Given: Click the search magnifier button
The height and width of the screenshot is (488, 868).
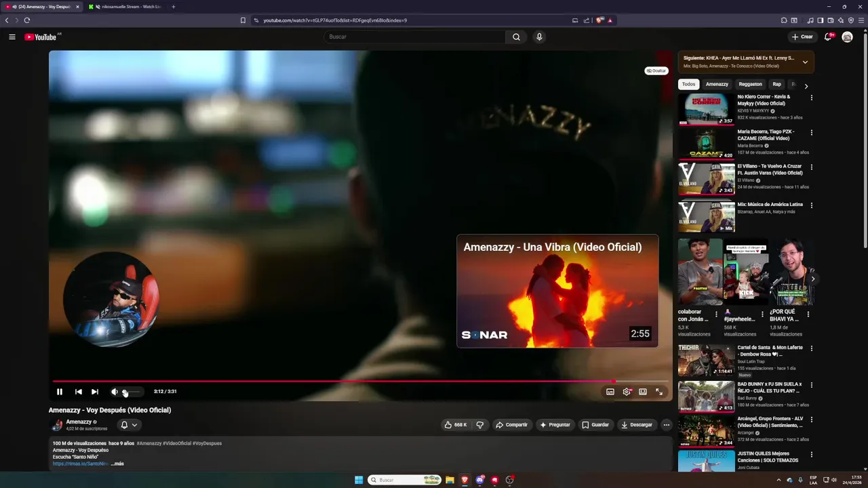Looking at the screenshot, I should 516,37.
